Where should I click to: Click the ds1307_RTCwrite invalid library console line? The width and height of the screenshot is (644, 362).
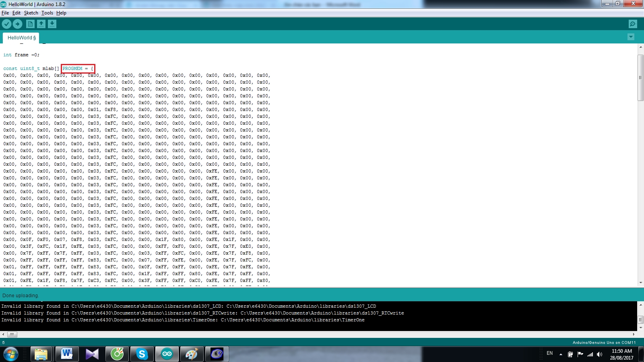(x=202, y=313)
